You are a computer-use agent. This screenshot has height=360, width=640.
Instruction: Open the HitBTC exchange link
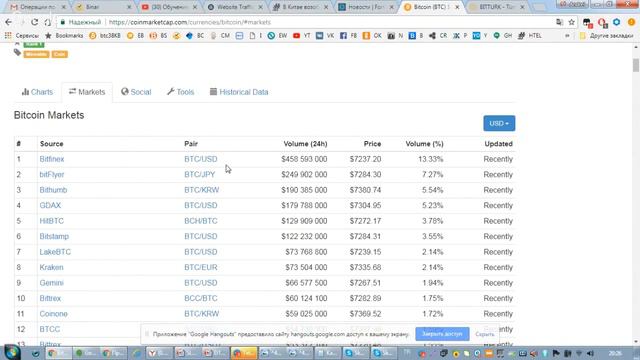pyautogui.click(x=51, y=221)
